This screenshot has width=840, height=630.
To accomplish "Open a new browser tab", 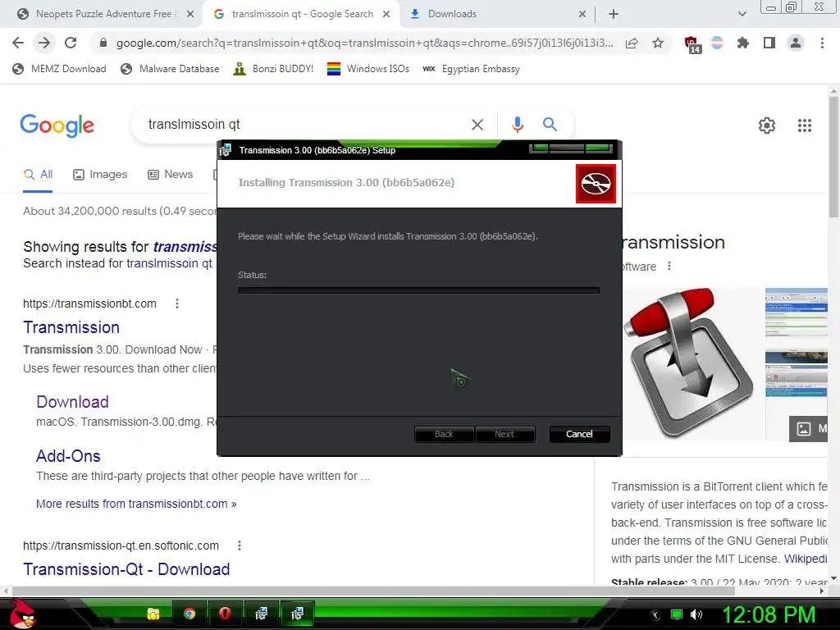I will click(x=614, y=14).
